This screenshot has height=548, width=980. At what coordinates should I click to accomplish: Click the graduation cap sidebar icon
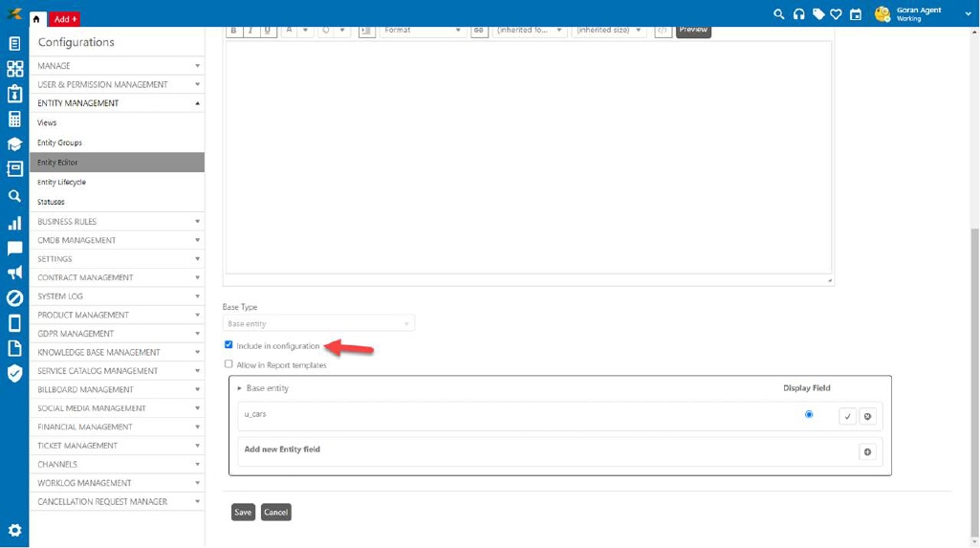click(x=14, y=145)
